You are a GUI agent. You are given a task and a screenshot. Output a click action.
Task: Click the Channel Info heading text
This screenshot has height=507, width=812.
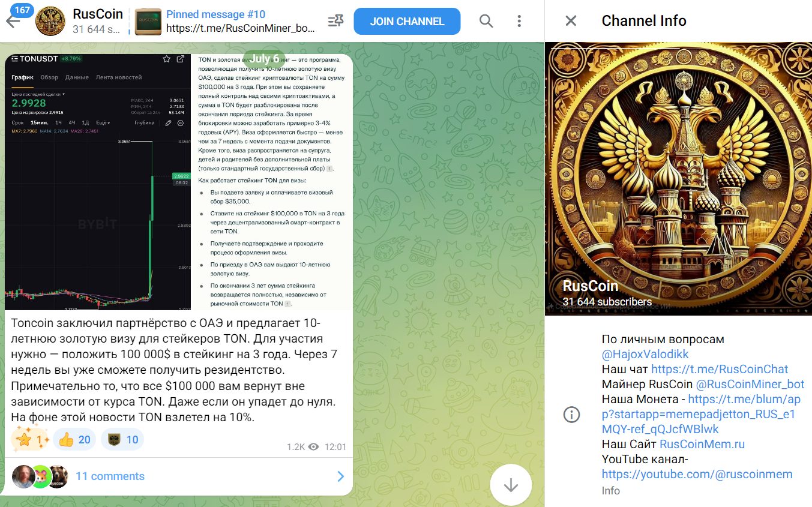pyautogui.click(x=643, y=21)
